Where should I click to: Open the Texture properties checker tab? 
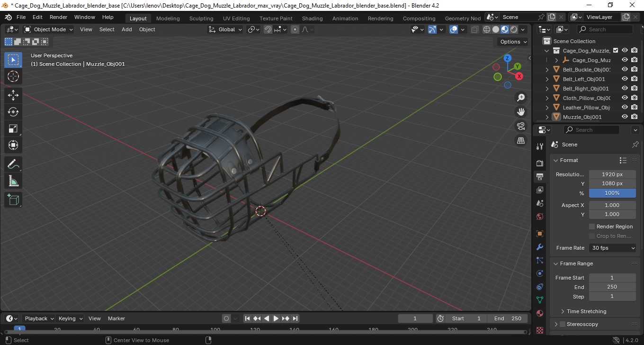tap(540, 330)
